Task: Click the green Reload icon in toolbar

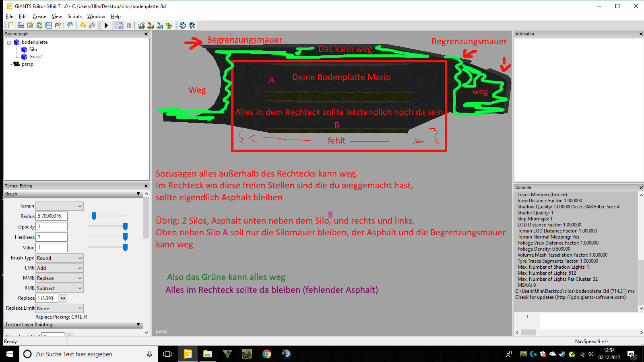Action: tap(39, 25)
